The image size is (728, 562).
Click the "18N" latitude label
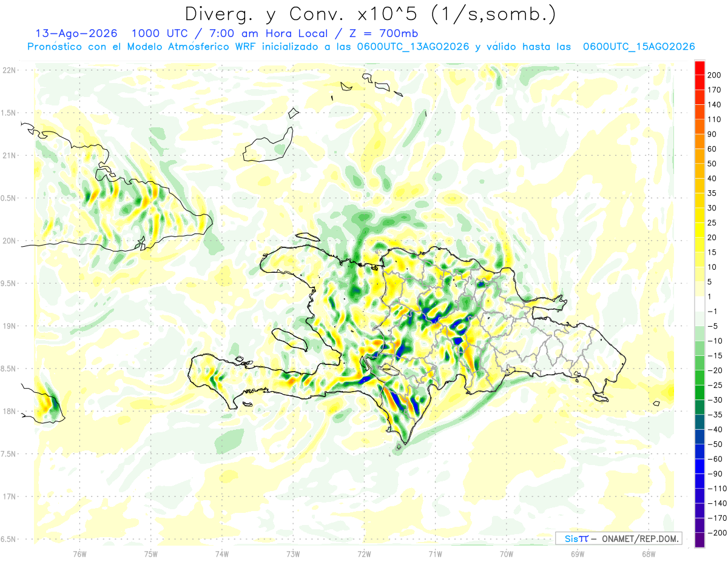pyautogui.click(x=8, y=411)
